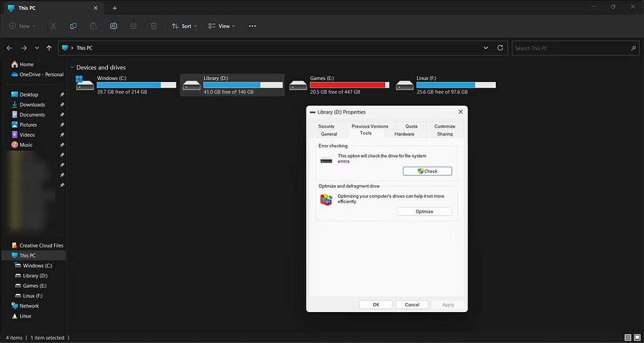Click the Cut icon in toolbar
This screenshot has width=644, height=343.
53,26
